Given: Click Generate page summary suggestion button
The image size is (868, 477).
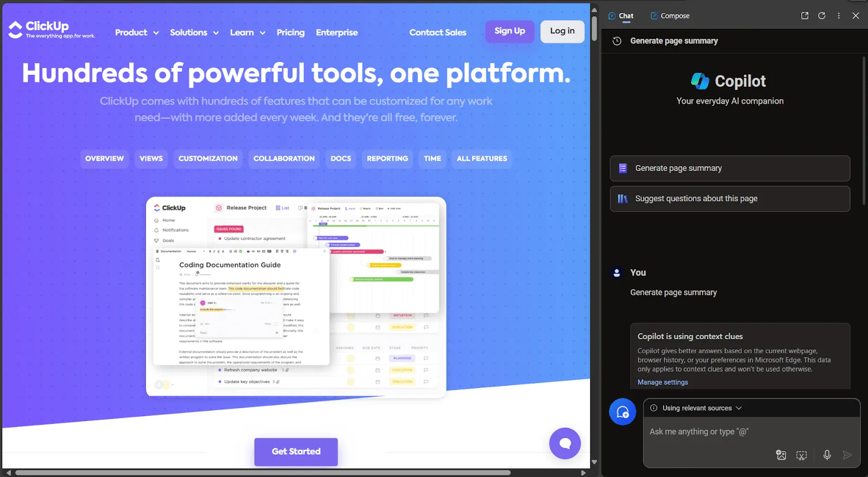Looking at the screenshot, I should click(x=730, y=168).
